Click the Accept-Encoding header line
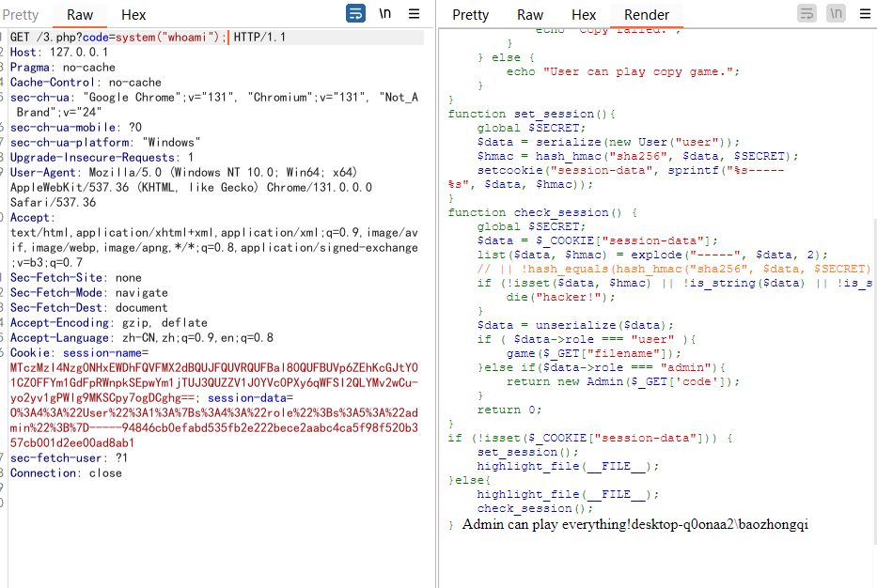The height and width of the screenshot is (588, 877). (108, 323)
